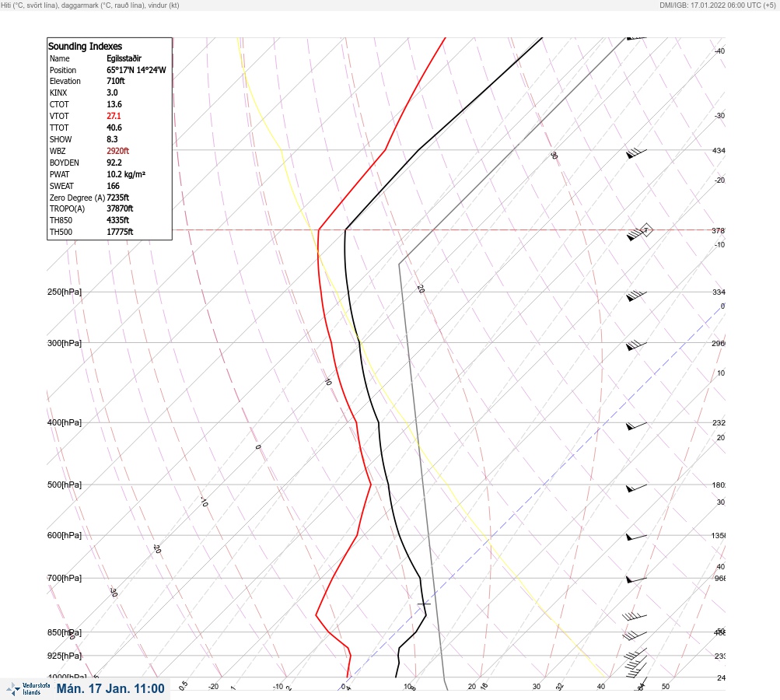Click the tropopause diamond marker
The image size is (780, 700).
coord(646,230)
